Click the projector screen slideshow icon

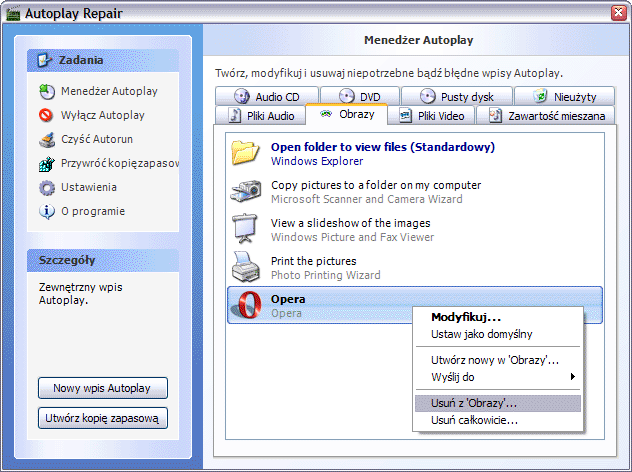pyautogui.click(x=245, y=228)
